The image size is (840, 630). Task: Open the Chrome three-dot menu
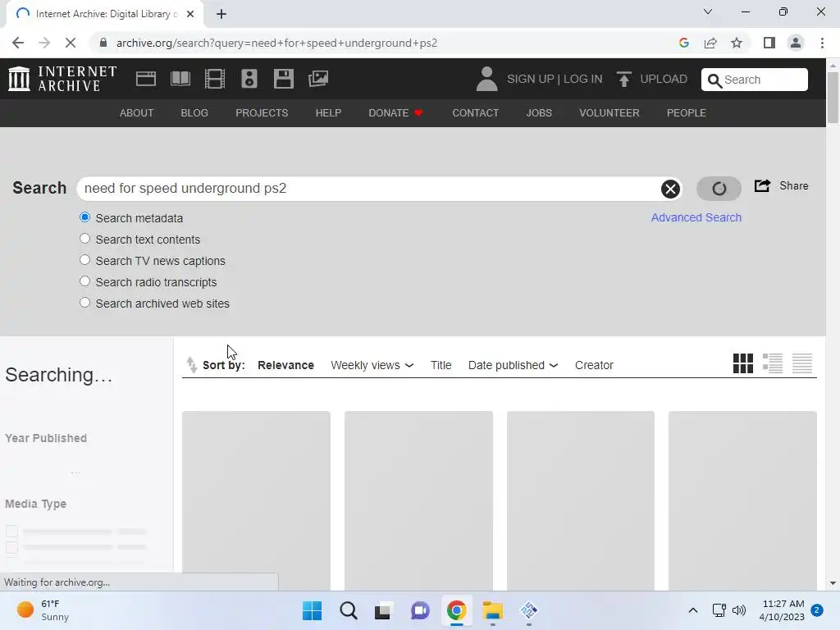pos(822,43)
